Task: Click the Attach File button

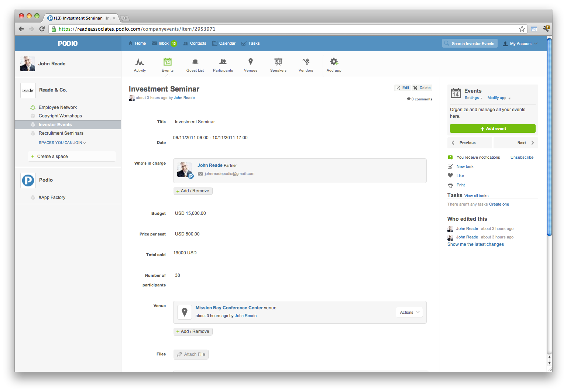Action: coord(191,354)
